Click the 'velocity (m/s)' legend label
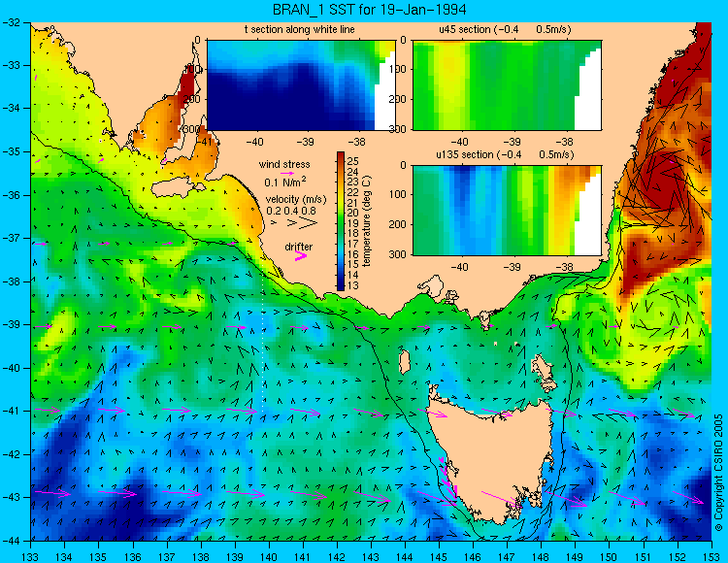The image size is (728, 563). click(x=296, y=200)
